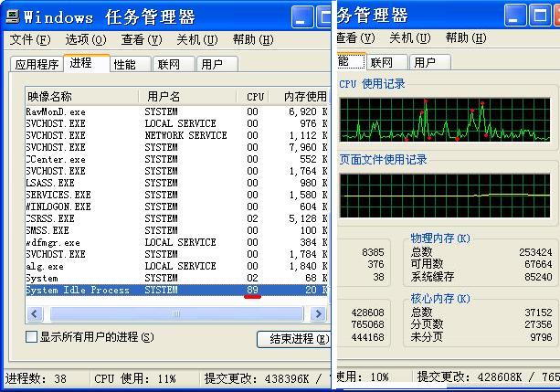Open 查看(V) menu in right window
The image size is (560, 392).
click(x=355, y=37)
